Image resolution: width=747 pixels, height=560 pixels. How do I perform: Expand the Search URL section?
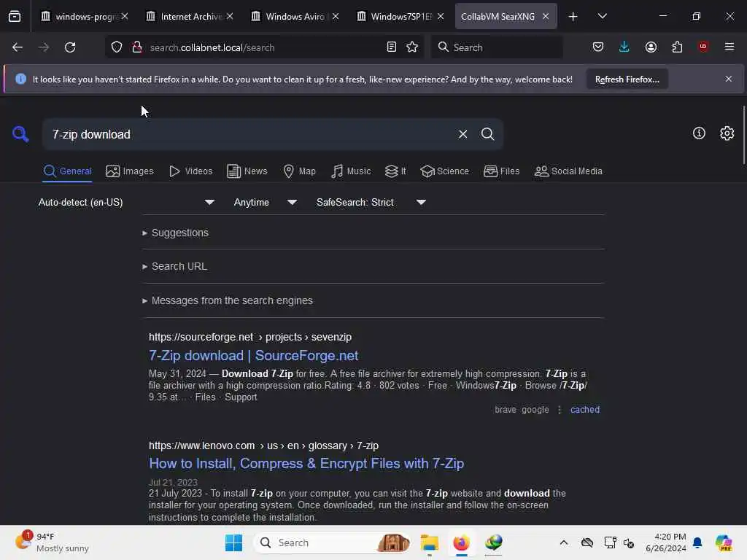tap(174, 266)
